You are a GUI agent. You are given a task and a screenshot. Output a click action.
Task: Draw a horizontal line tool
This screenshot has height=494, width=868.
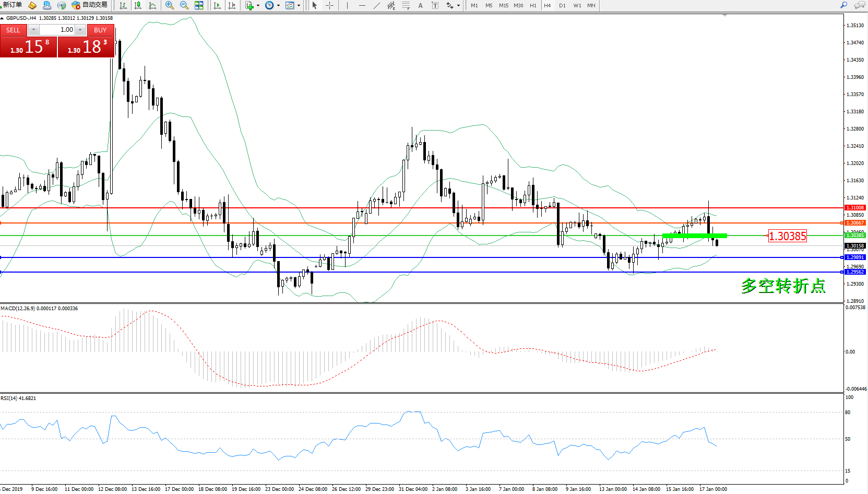coord(362,5)
